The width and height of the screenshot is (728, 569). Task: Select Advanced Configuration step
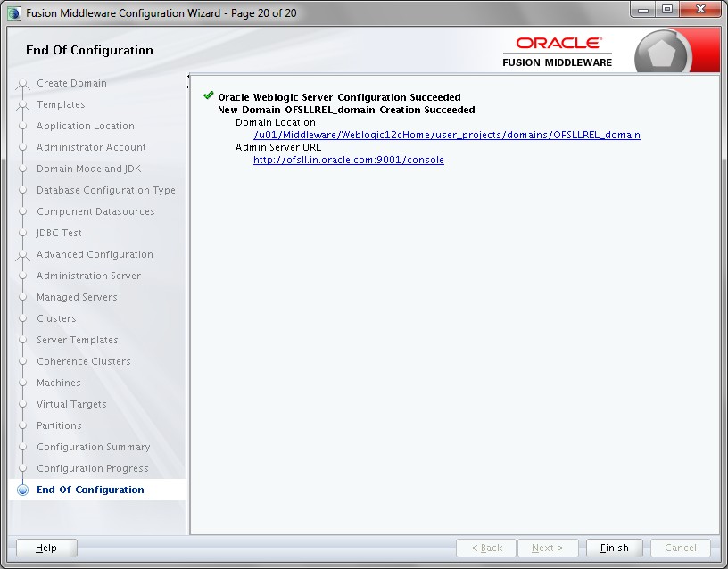tap(95, 254)
